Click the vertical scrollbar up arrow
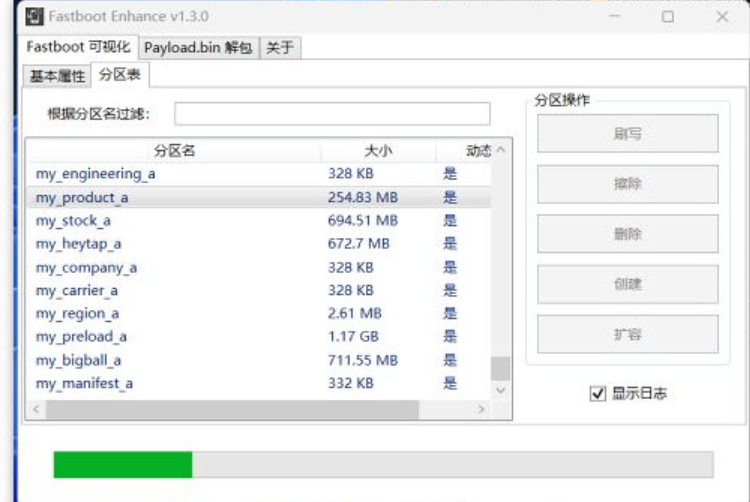Image resolution: width=750 pixels, height=502 pixels. point(500,150)
